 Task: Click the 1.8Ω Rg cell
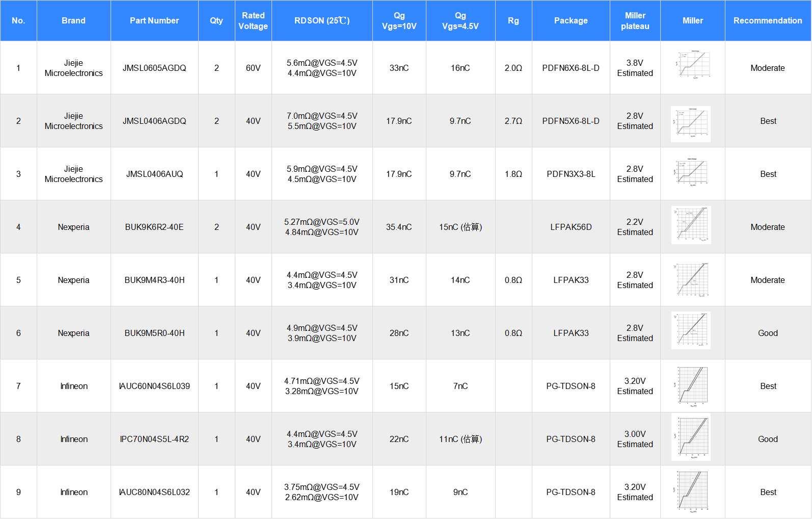(x=513, y=174)
